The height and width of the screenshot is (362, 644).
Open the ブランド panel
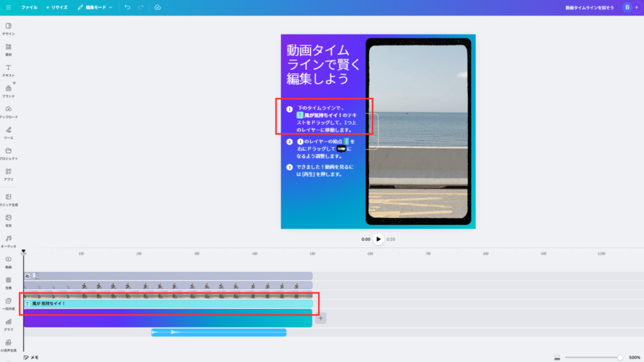(9, 90)
